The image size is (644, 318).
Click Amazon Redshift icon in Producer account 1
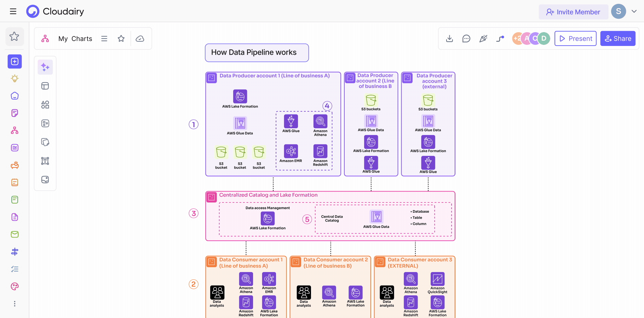(x=320, y=151)
